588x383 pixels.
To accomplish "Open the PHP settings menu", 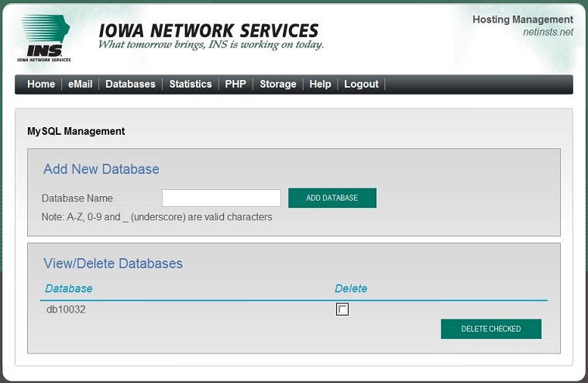I will tap(236, 84).
